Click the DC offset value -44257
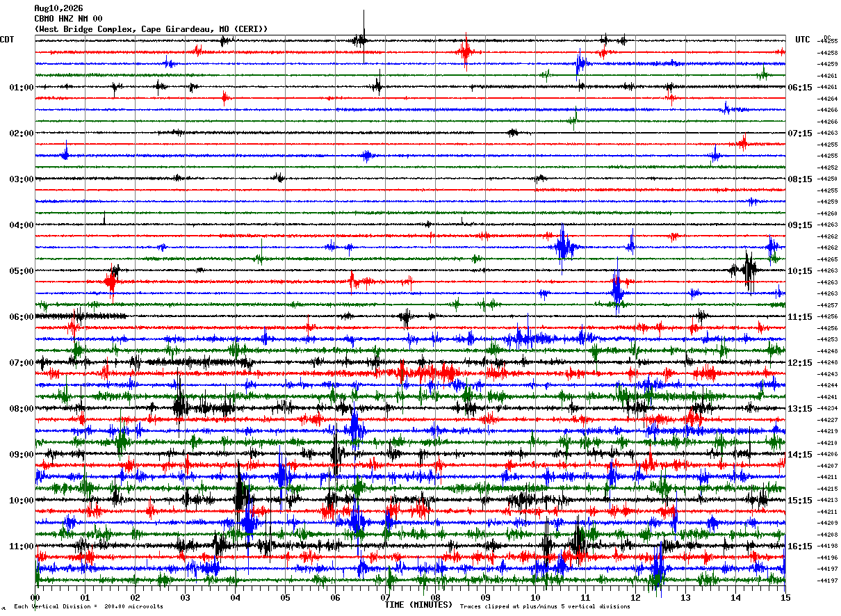This screenshot has width=841, height=616. point(827,305)
